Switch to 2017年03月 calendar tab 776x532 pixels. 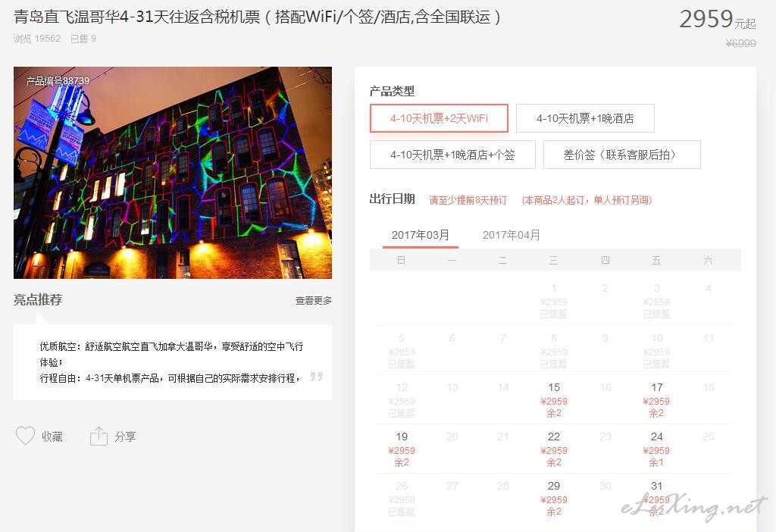click(420, 235)
